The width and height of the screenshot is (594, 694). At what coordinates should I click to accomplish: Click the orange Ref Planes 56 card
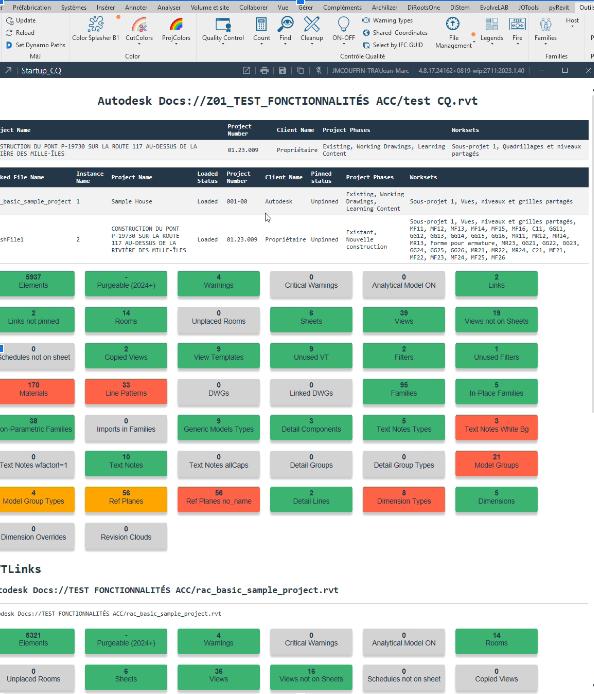pos(126,499)
